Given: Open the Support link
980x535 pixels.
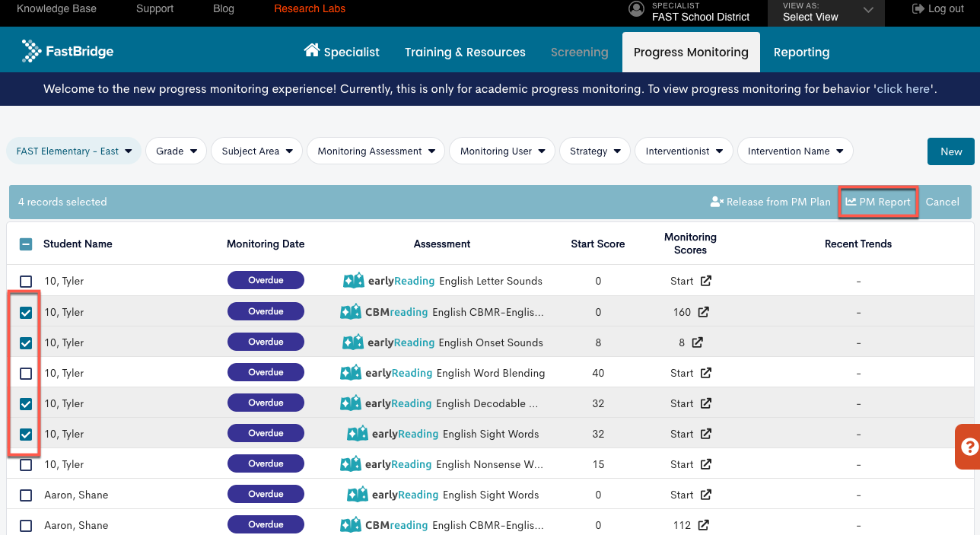Looking at the screenshot, I should pos(154,9).
